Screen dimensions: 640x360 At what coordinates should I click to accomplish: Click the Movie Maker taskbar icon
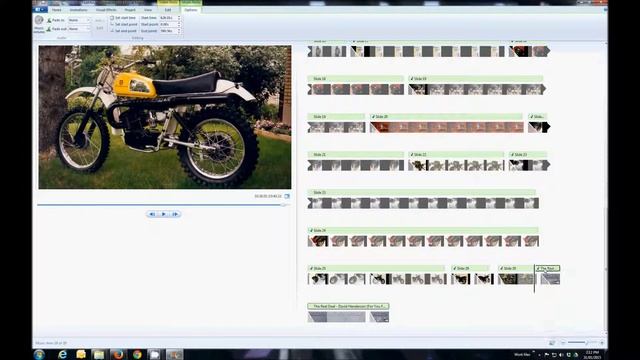click(174, 354)
